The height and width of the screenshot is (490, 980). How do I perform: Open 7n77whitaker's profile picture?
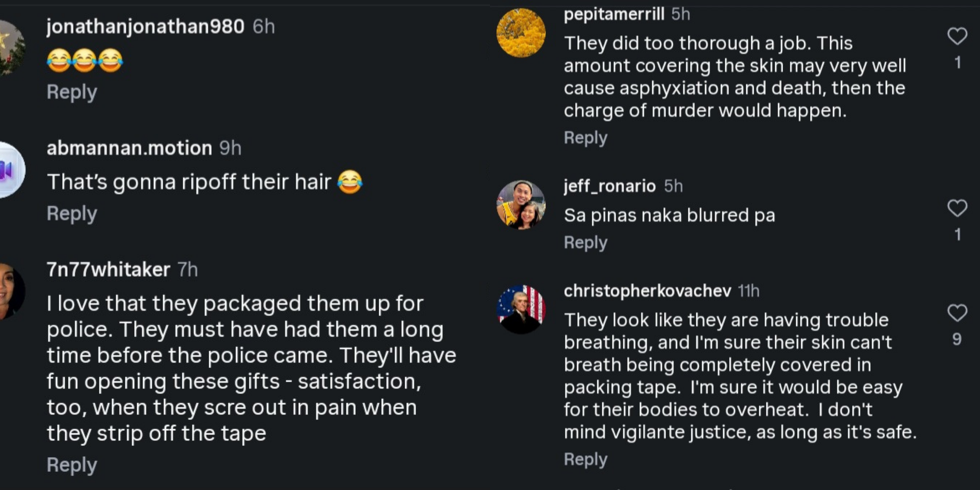pos(10,292)
